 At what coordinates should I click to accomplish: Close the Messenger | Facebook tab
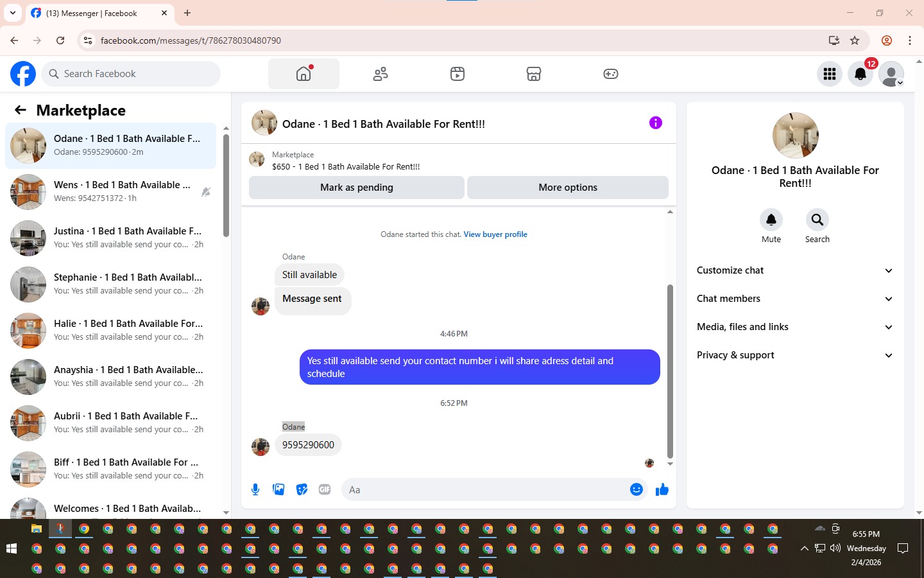tap(164, 13)
